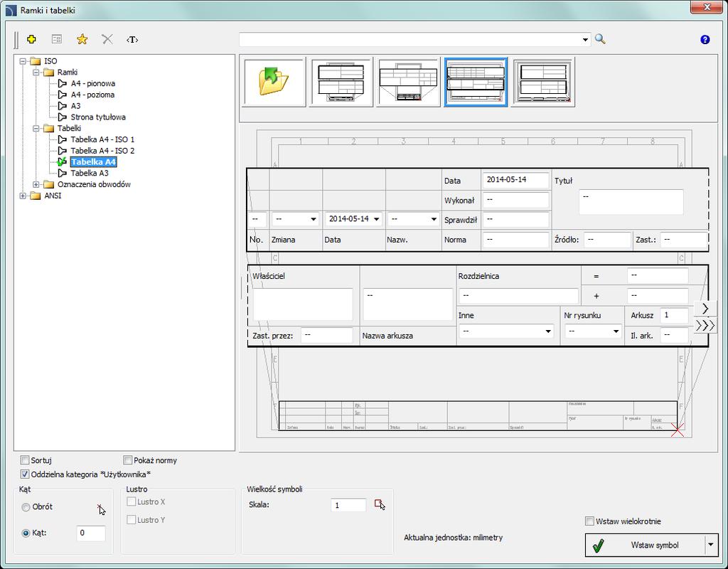Open the Wstaw symbol split-button arrow

[710, 545]
